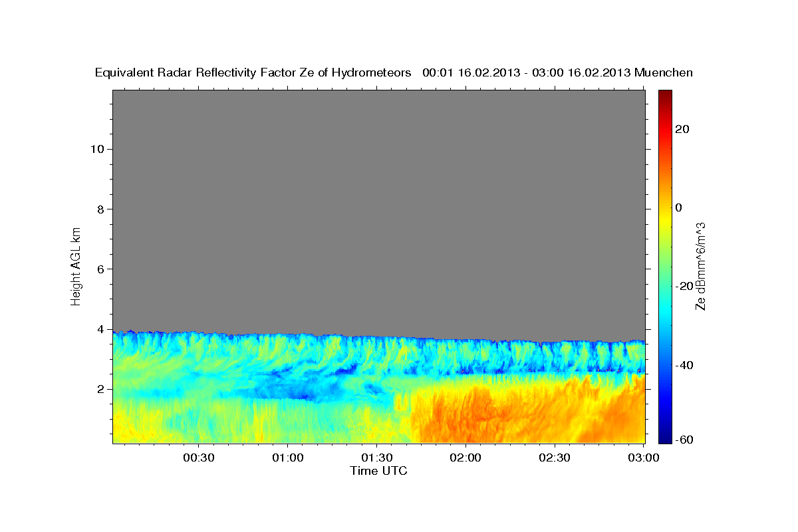The width and height of the screenshot is (798, 532).
Task: Pick the dark blue bottom of the colorbar
Action: point(664,439)
